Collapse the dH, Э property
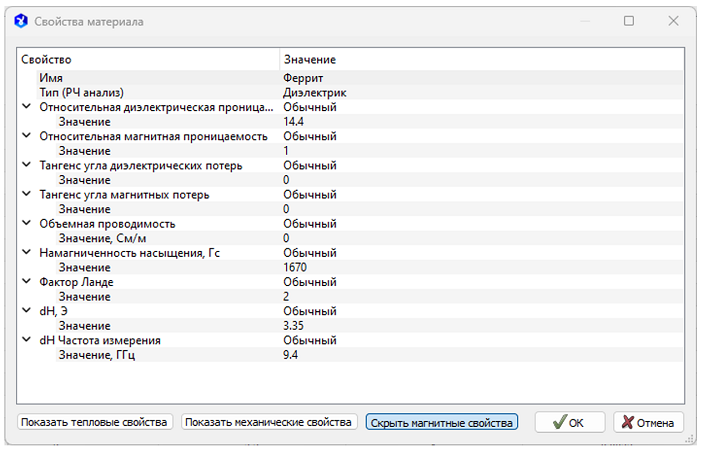Viewport: 703px width, 452px height. click(x=27, y=311)
